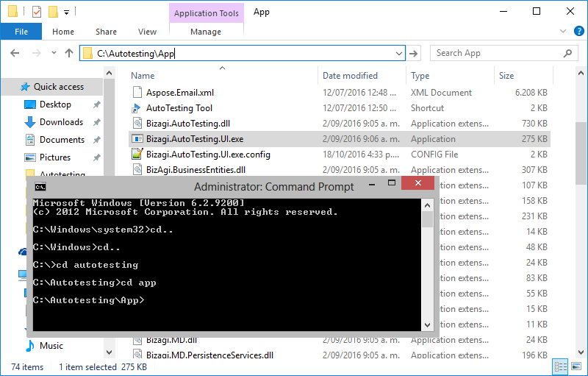Click Command Prompt scroll up arrow
This screenshot has height=376, width=588.
point(427,205)
